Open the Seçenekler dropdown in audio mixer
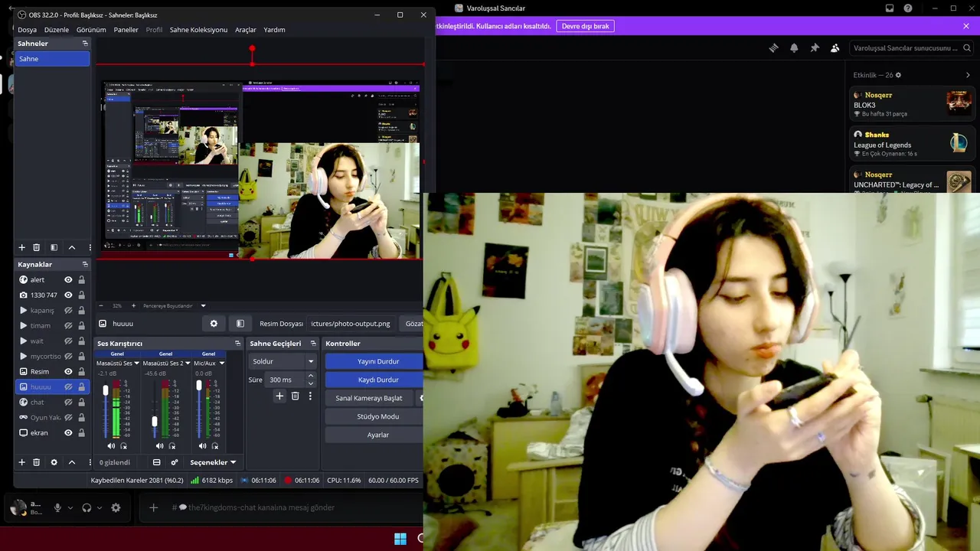980x551 pixels. [x=213, y=462]
